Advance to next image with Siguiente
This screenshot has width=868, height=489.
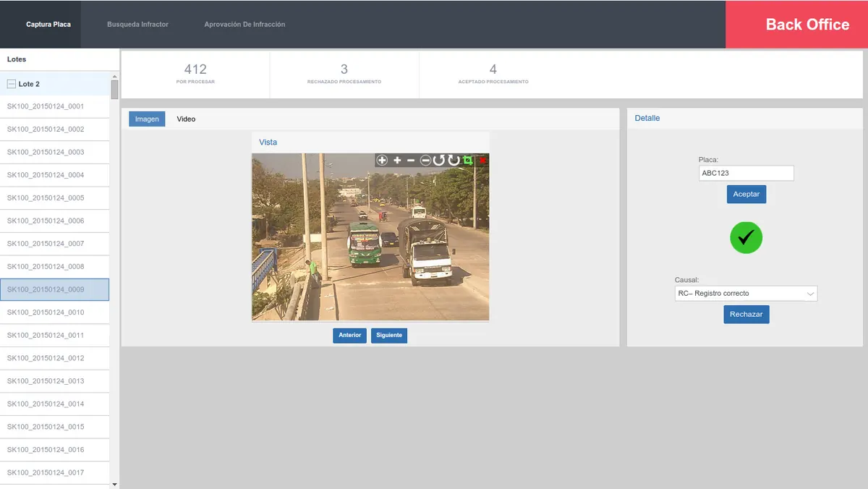[x=389, y=336]
